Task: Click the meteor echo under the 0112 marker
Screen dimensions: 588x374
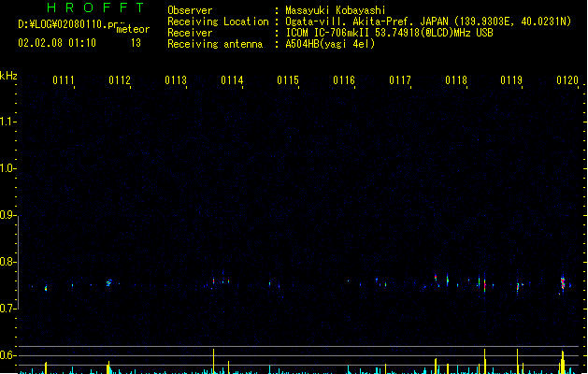Action: click(109, 282)
